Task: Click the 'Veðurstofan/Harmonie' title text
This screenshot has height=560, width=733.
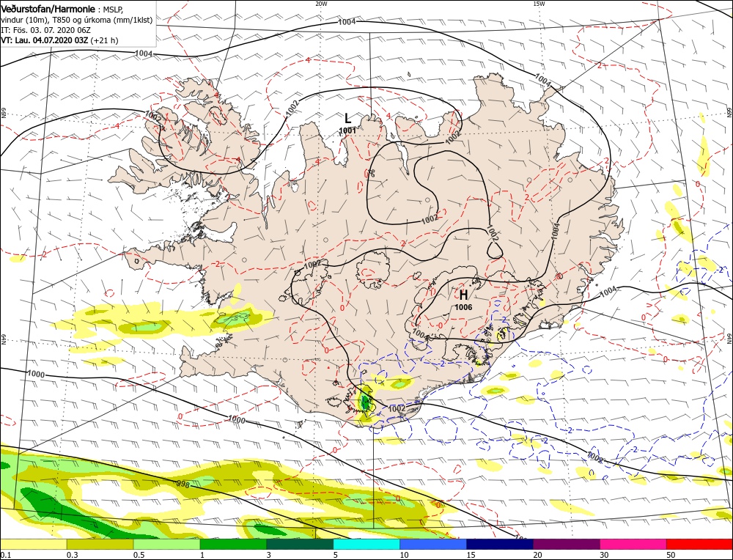Action: (x=48, y=9)
